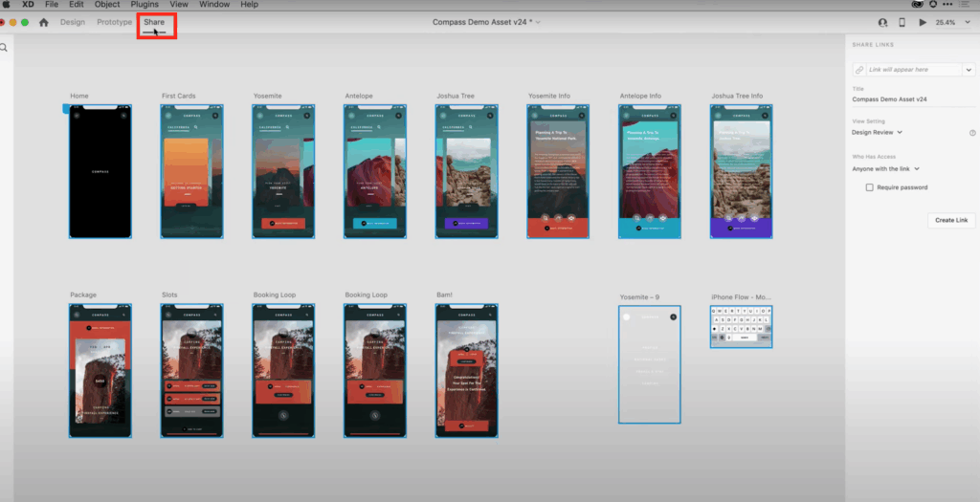Open the Plugins menu
Image resolution: width=980 pixels, height=502 pixels.
click(145, 5)
